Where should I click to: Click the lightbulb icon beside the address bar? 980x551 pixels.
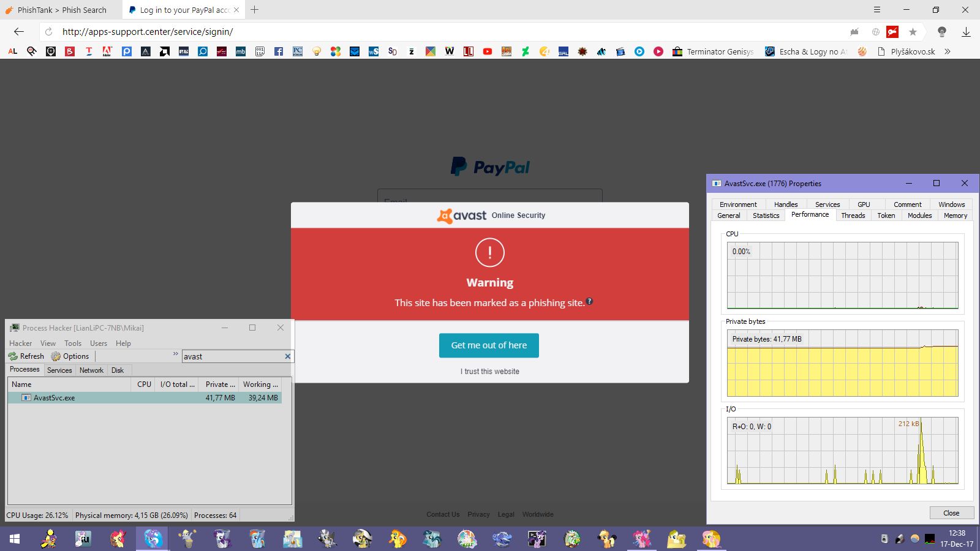pos(942,32)
